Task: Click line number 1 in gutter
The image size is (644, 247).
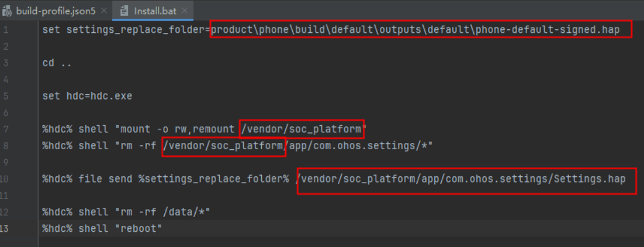Action: [x=5, y=30]
